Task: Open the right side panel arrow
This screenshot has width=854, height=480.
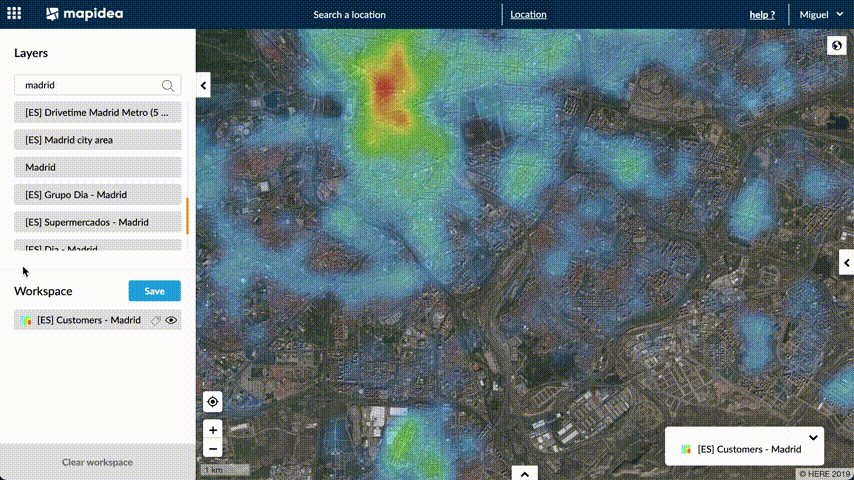Action: 847,263
